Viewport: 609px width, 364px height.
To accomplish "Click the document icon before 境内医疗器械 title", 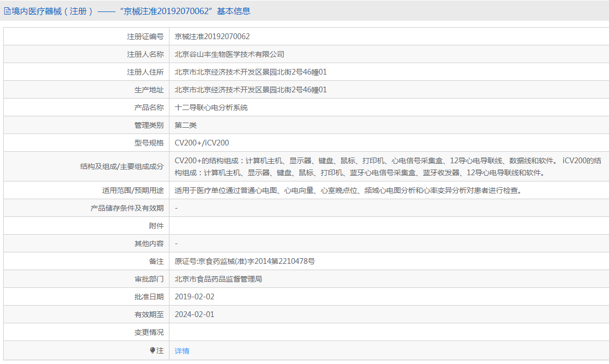I will click(7, 11).
